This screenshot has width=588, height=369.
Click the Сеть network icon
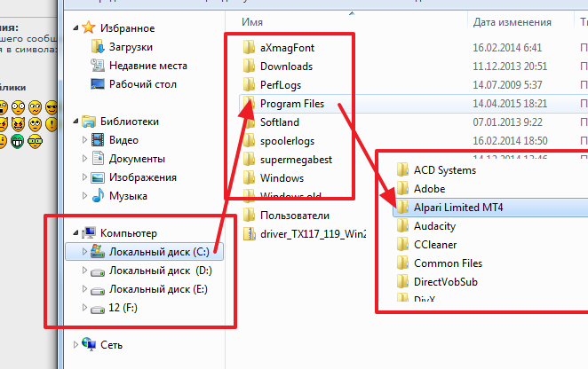click(90, 344)
